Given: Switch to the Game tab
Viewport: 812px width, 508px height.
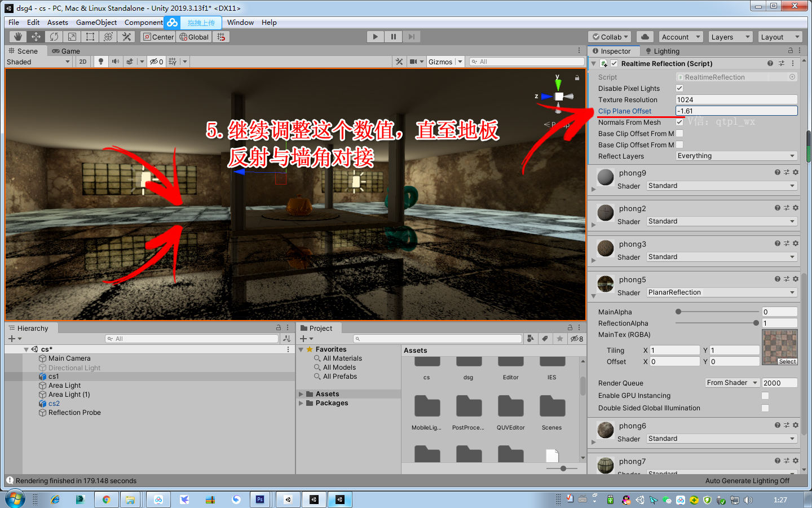Looking at the screenshot, I should tap(66, 51).
